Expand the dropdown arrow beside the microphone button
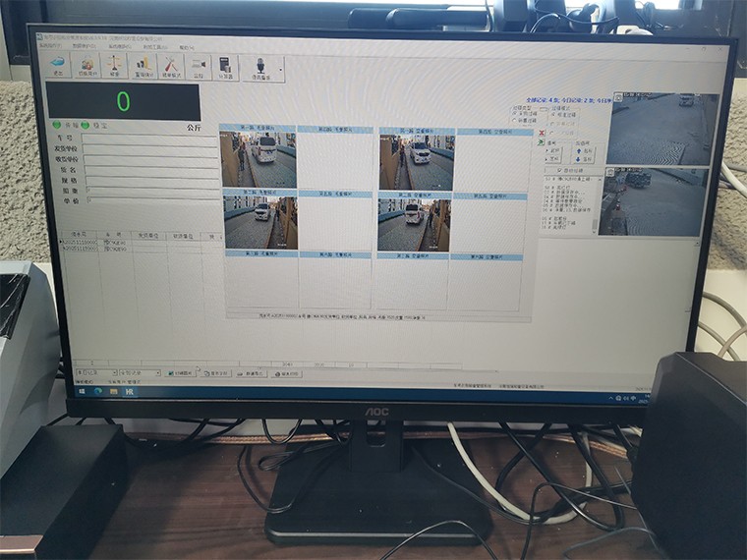This screenshot has width=747, height=560. (x=281, y=69)
